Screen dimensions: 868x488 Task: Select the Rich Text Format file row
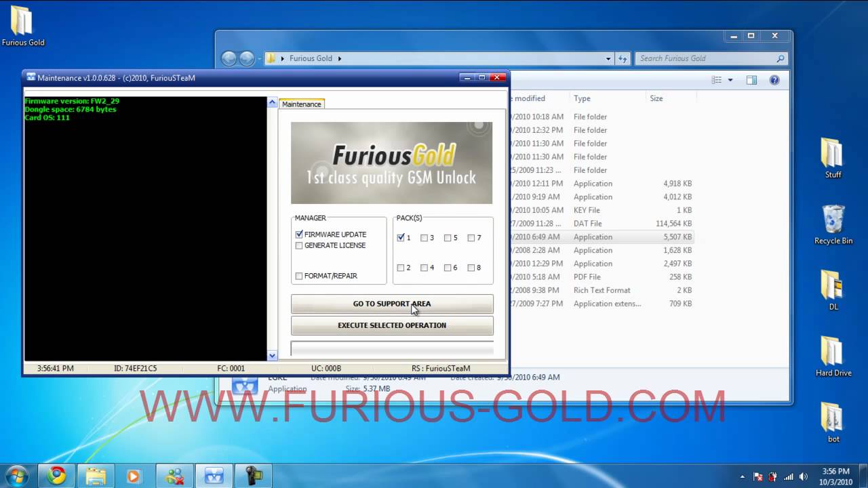click(x=602, y=290)
